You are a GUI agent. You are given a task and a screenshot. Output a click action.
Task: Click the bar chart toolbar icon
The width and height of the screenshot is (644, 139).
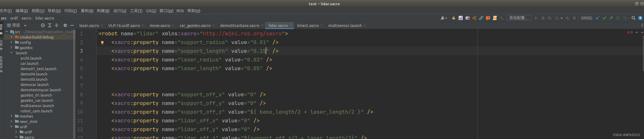click(x=461, y=18)
